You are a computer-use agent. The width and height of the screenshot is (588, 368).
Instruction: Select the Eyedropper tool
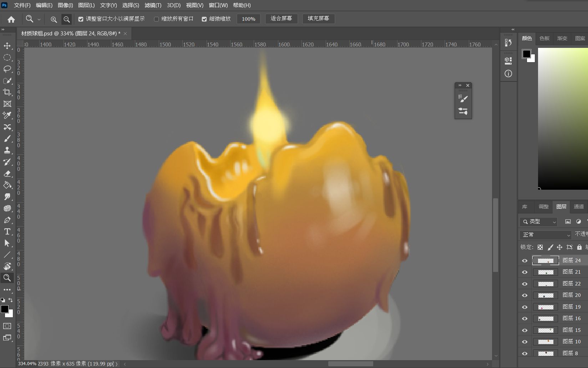[7, 115]
